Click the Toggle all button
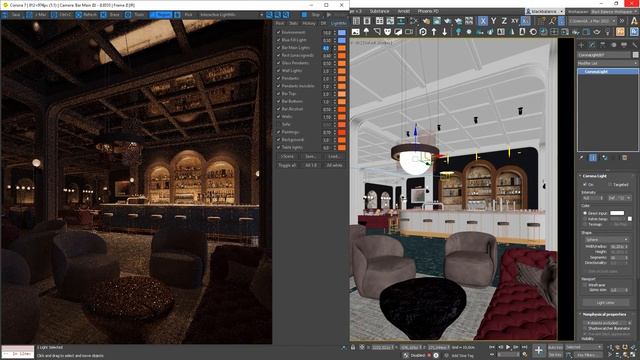This screenshot has width=640, height=360. [287, 165]
